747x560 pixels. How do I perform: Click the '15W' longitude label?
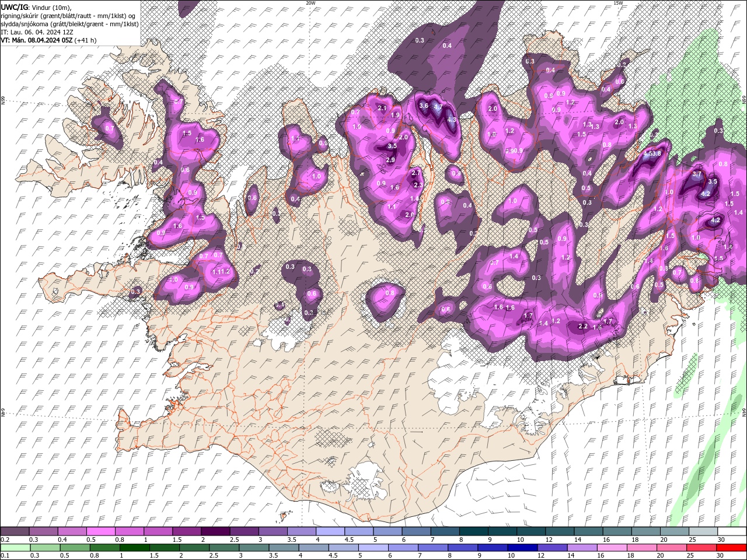tap(618, 3)
